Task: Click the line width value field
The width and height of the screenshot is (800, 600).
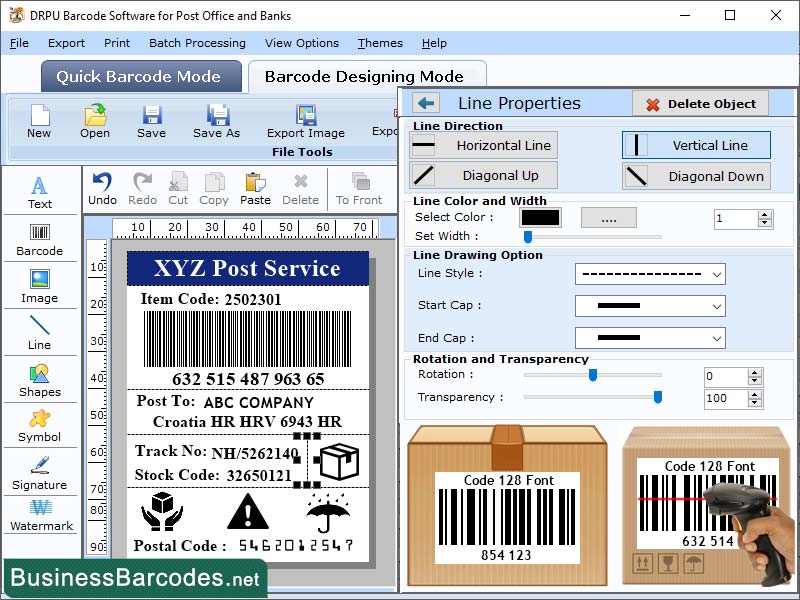Action: 736,219
